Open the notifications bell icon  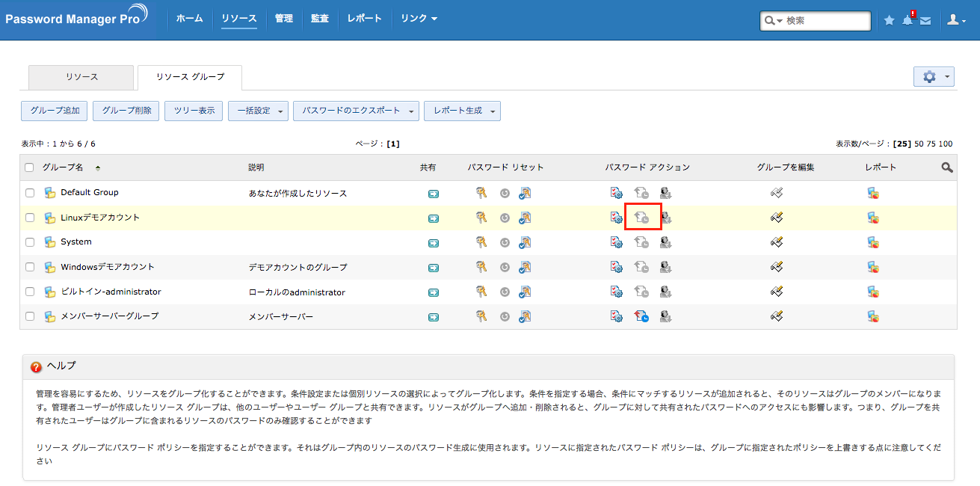coord(907,20)
